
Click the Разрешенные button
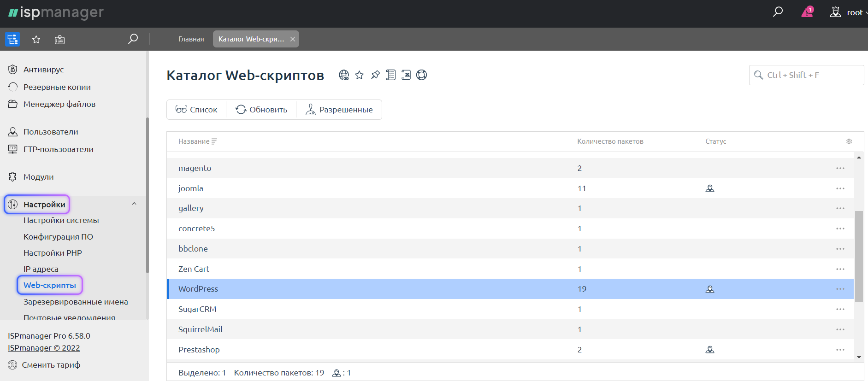[339, 110]
